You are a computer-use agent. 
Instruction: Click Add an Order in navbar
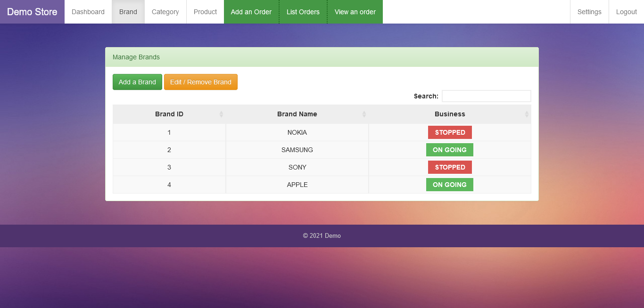(251, 12)
